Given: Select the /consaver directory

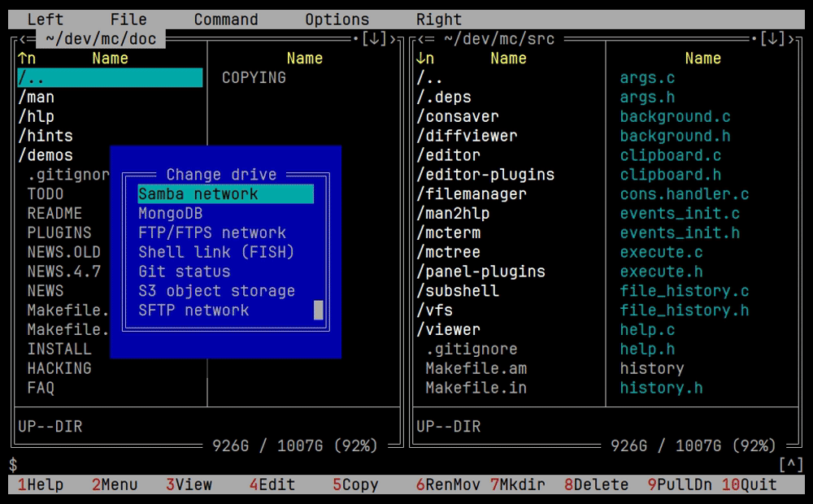Looking at the screenshot, I should (457, 116).
